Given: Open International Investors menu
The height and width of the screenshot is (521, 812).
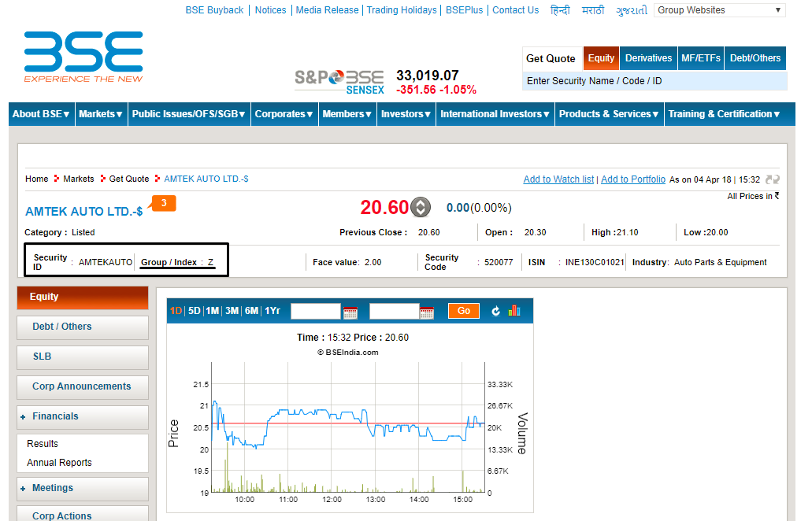Looking at the screenshot, I should coord(495,114).
